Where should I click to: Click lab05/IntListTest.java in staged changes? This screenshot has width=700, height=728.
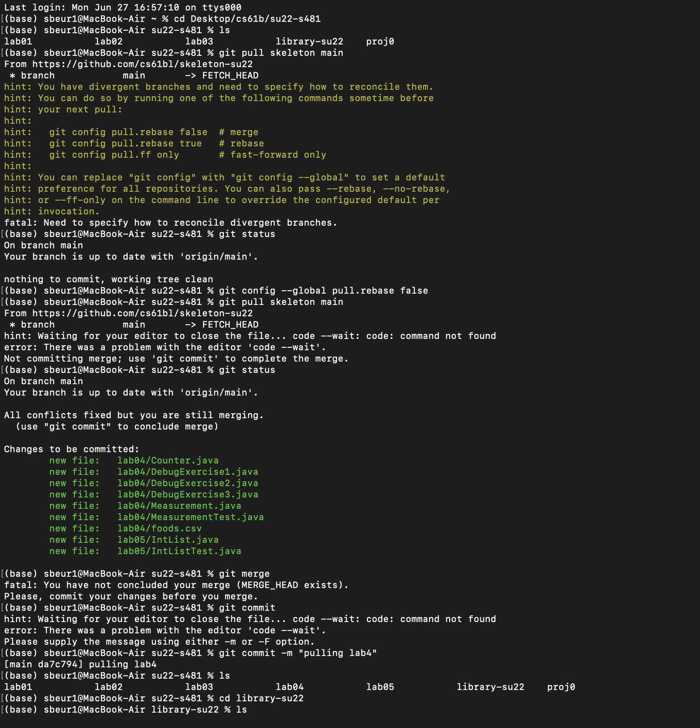coord(179,551)
